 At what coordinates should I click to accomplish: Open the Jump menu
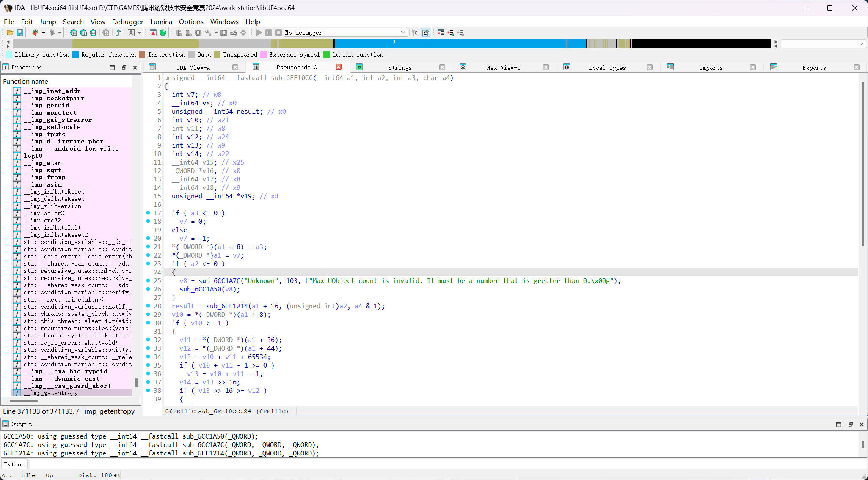(x=48, y=22)
